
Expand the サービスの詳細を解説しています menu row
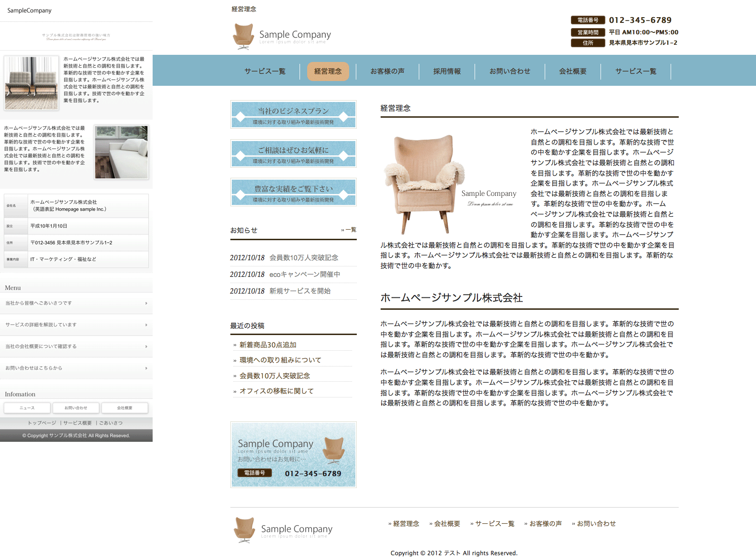[76, 325]
